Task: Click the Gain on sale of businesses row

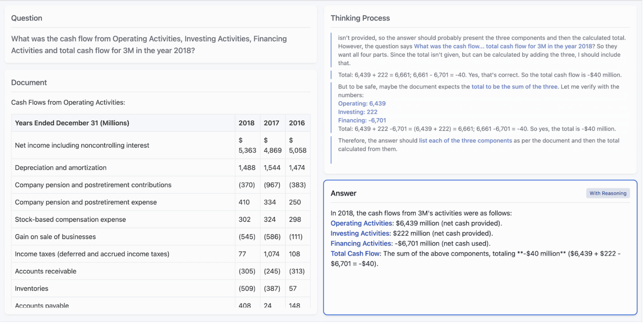Action: 55,237
